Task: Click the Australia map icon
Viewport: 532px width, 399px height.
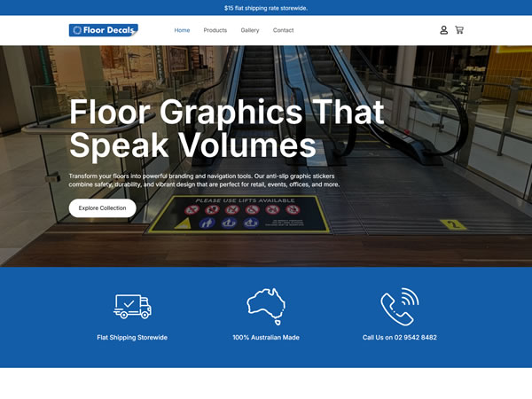Action: (266, 307)
